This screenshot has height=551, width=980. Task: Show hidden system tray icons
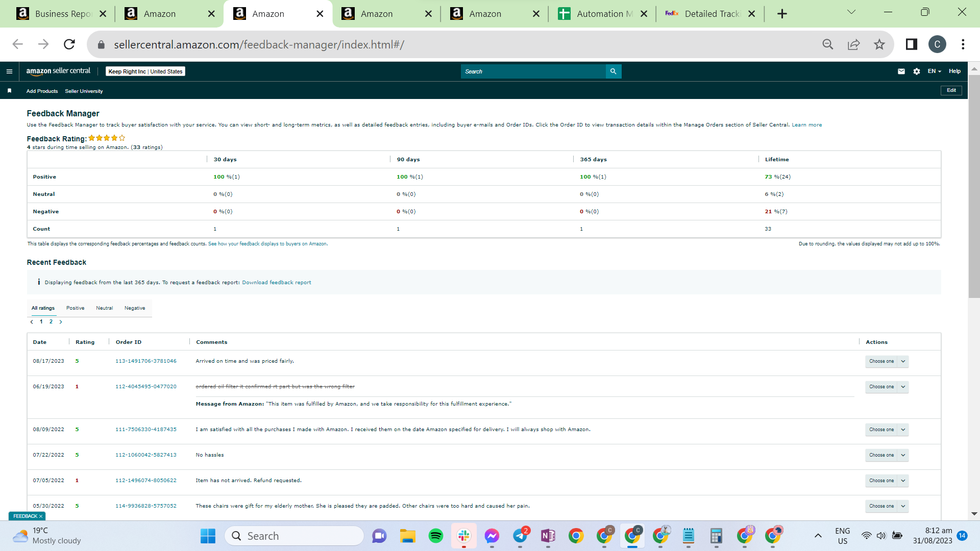tap(818, 536)
